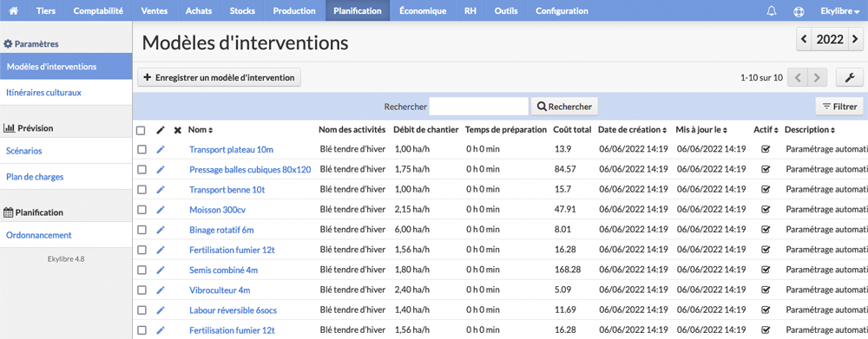Open the Stocks menu
The image size is (868, 339).
242,10
